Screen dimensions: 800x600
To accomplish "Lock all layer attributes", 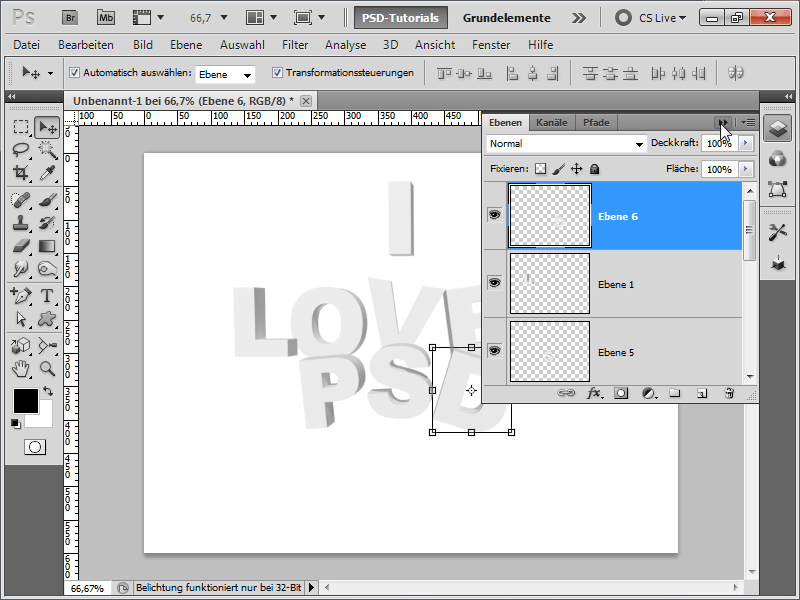I will pyautogui.click(x=594, y=169).
